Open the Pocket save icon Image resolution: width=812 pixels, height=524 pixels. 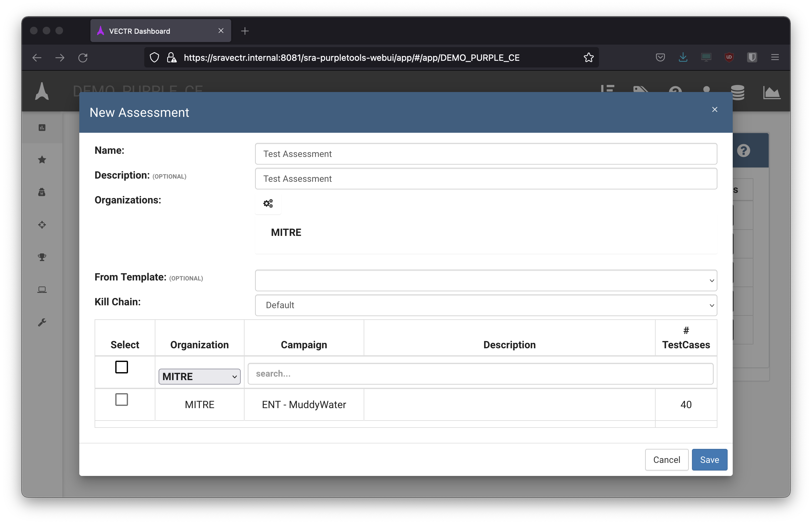[660, 57]
